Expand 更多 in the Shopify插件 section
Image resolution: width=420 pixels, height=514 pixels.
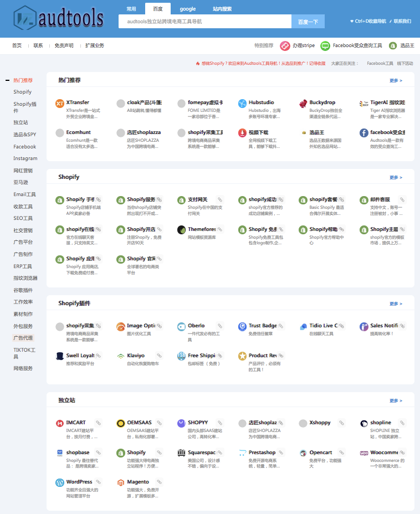[396, 304]
